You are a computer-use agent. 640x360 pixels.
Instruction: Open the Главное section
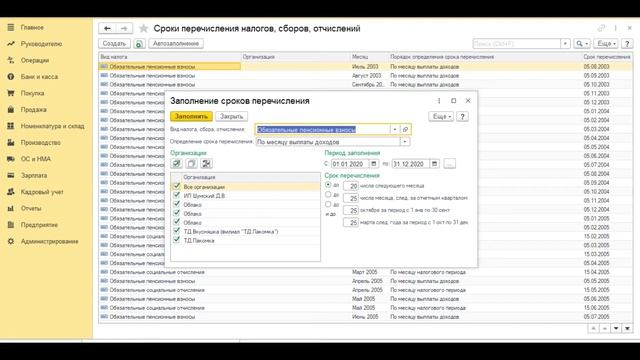[32, 27]
